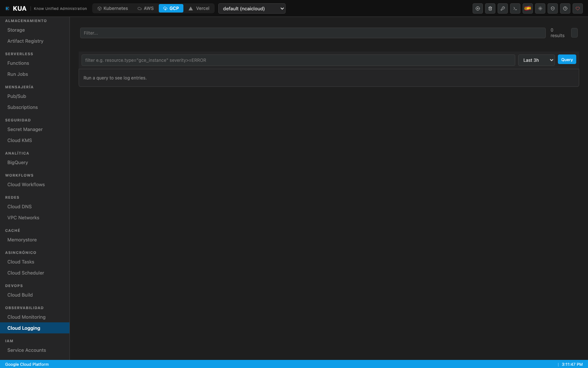588x368 pixels.
Task: Navigate to Cloud Workflows
Action: pos(35,185)
